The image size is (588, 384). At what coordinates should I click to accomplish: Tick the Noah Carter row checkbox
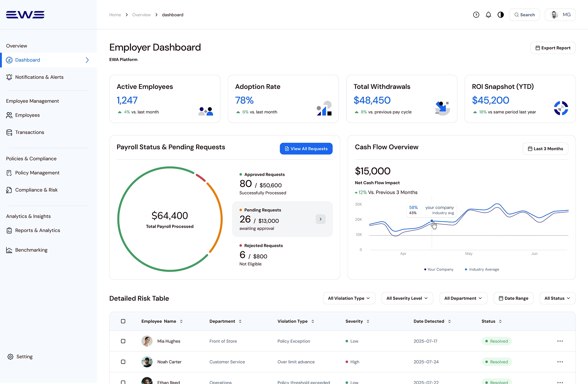tap(123, 362)
